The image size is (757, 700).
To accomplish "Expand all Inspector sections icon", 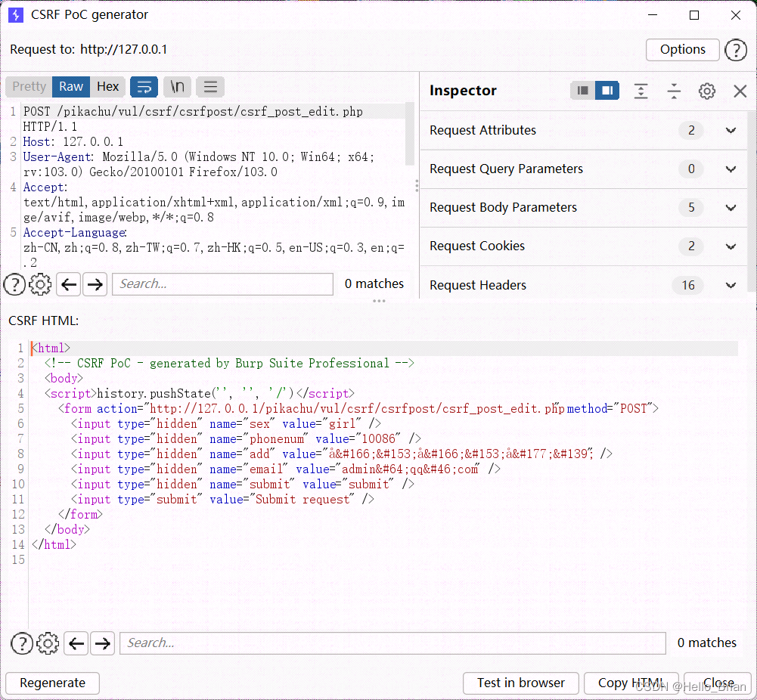I will click(641, 91).
